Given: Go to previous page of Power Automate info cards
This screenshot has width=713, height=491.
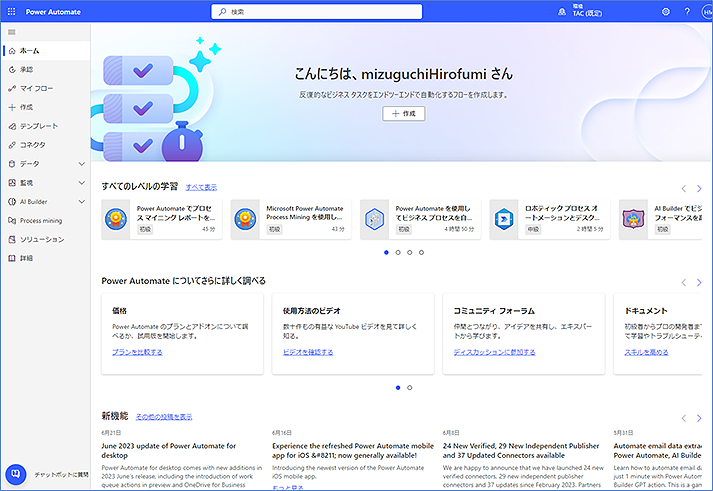Looking at the screenshot, I should [683, 282].
